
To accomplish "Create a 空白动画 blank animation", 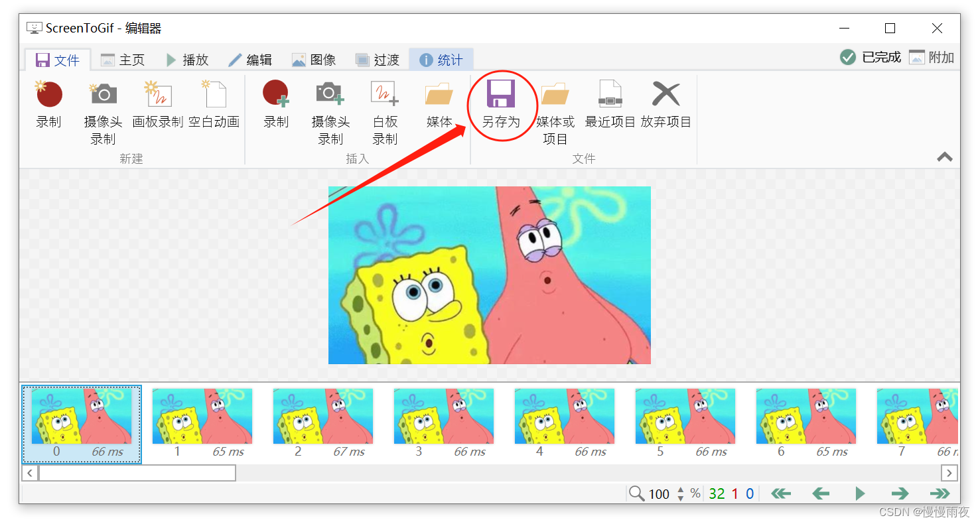I will tap(214, 106).
